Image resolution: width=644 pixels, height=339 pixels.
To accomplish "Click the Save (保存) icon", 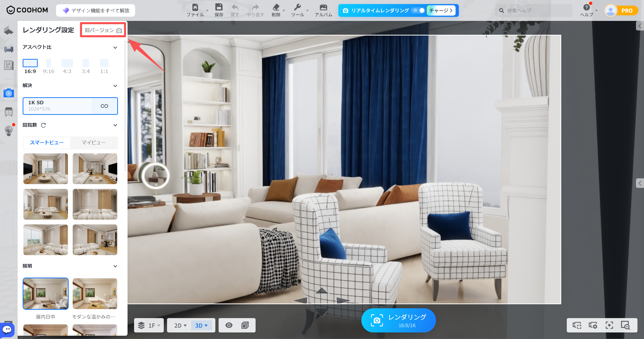I will pyautogui.click(x=219, y=7).
